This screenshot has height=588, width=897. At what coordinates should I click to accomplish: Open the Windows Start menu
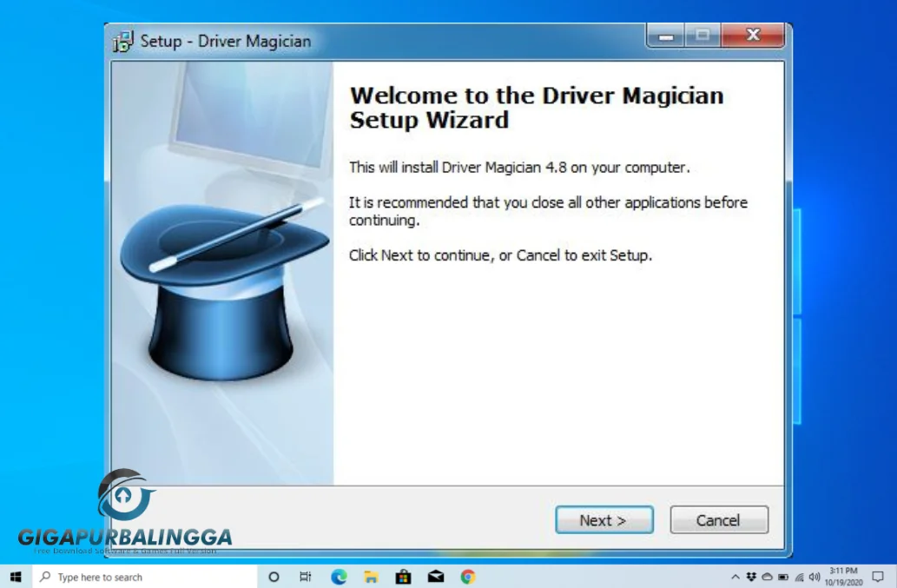coord(16,576)
